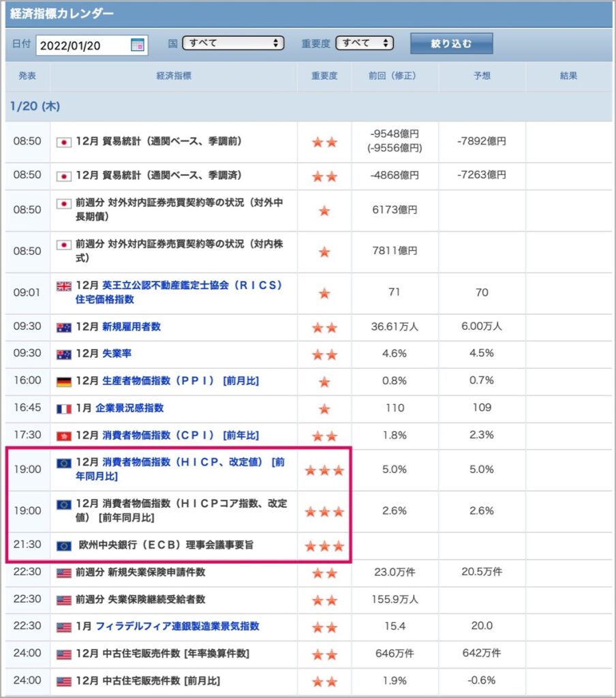The image size is (616, 698).
Task: Open the 重要度 importance dropdown
Action: tap(364, 43)
